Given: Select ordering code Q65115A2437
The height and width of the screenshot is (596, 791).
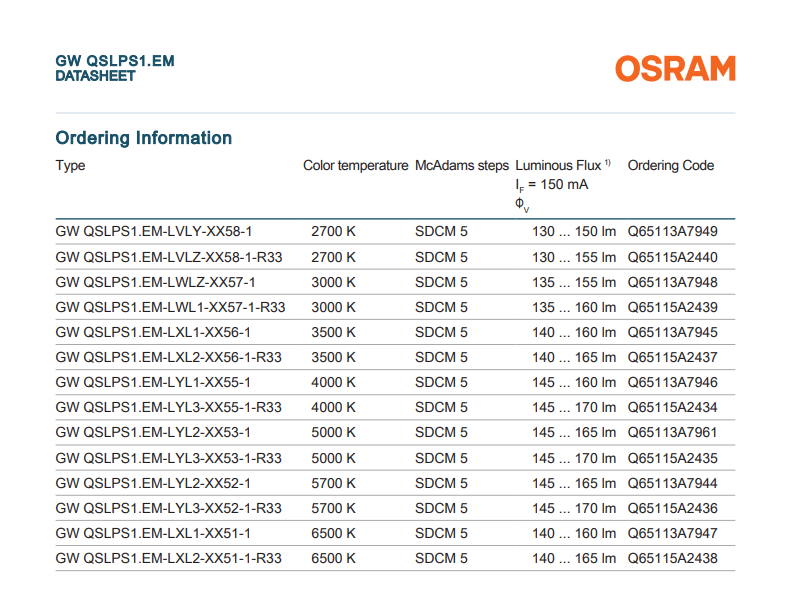Looking at the screenshot, I should pos(672,357).
